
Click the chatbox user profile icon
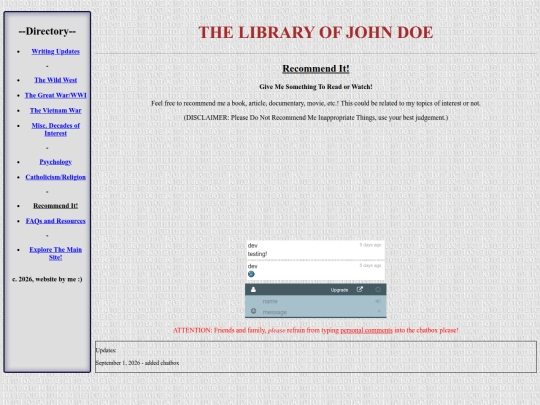(x=253, y=290)
